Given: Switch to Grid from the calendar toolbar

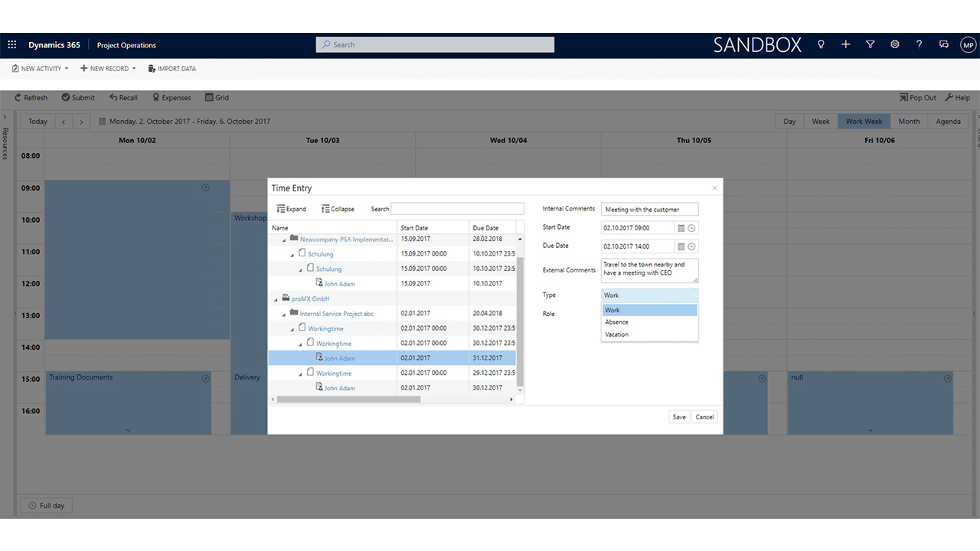Looking at the screenshot, I should click(217, 98).
